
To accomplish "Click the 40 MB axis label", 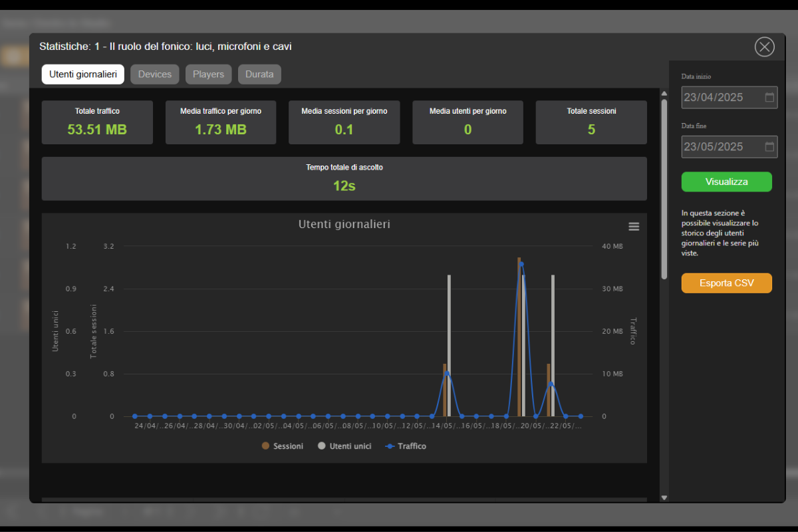I will 612,247.
